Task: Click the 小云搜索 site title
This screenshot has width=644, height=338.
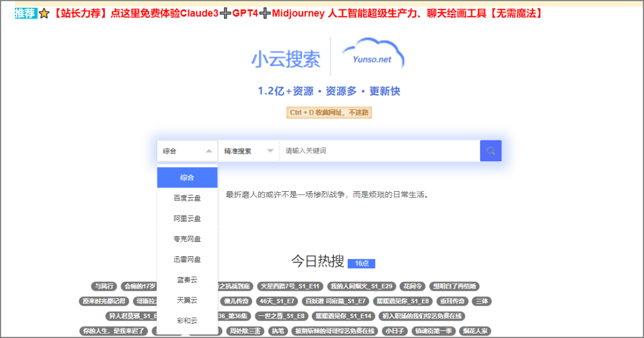Action: point(286,59)
